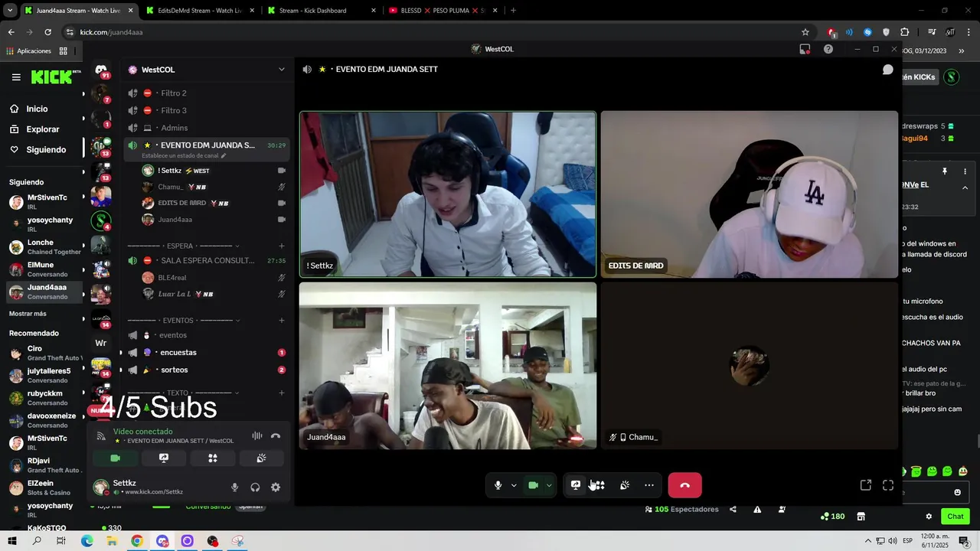
Task: Focus the Juand4aaa video tile
Action: pyautogui.click(x=448, y=366)
